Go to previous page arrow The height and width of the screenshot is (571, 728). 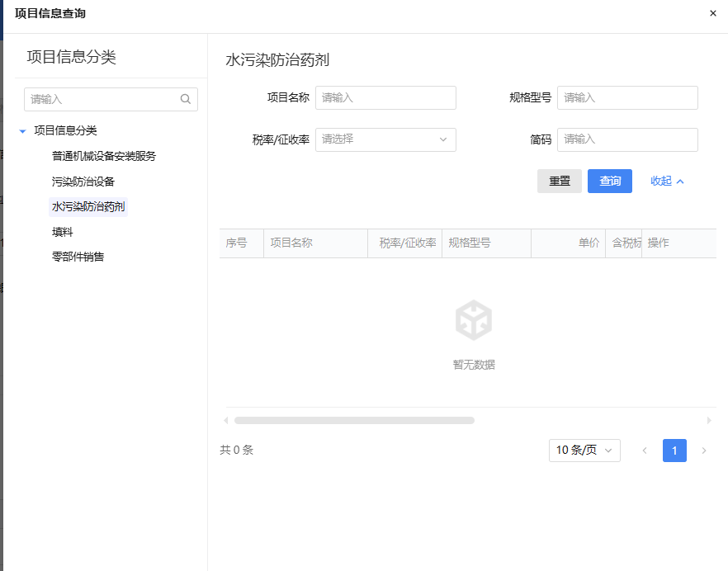(645, 451)
